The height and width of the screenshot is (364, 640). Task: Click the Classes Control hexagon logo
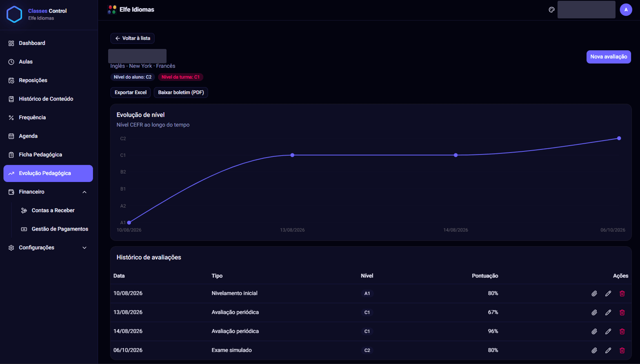pos(14,14)
